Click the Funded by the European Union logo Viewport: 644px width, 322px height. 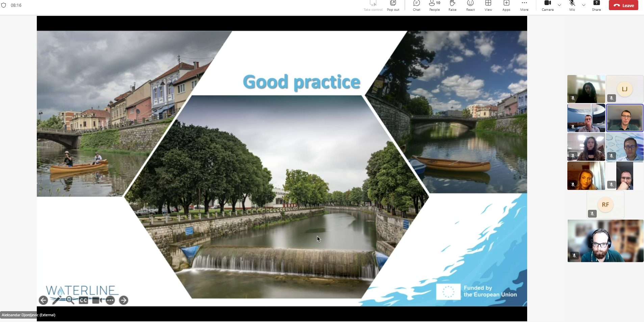[476, 291]
